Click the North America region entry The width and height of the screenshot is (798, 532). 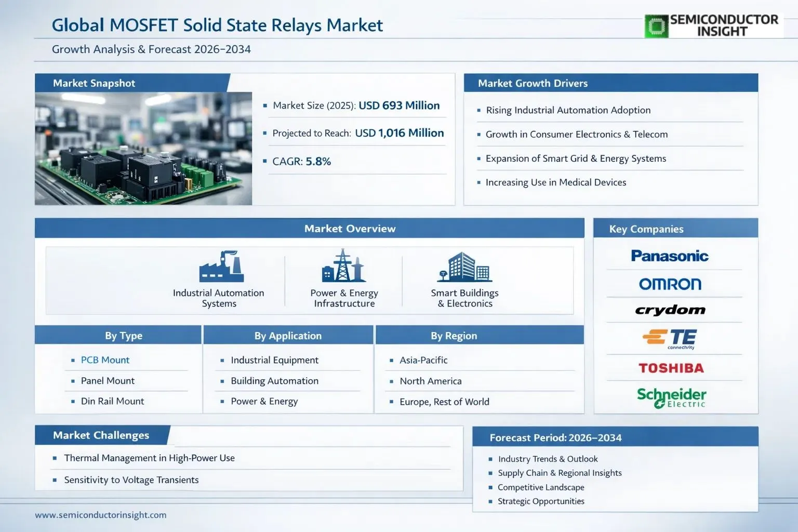point(431,381)
